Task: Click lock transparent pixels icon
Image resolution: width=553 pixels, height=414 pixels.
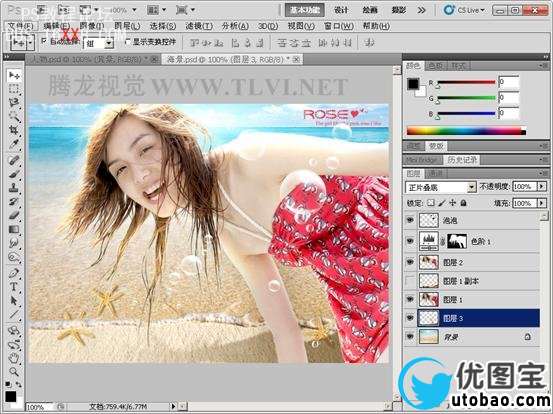Action: pos(431,203)
